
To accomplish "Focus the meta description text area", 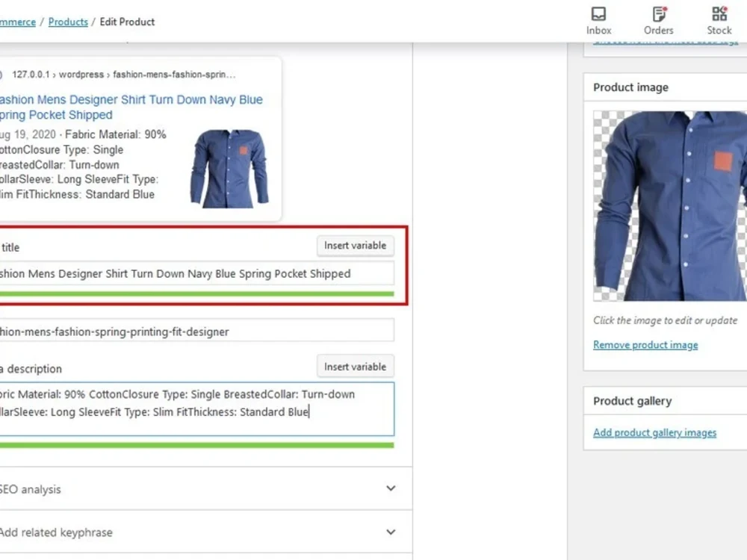I will coord(196,408).
